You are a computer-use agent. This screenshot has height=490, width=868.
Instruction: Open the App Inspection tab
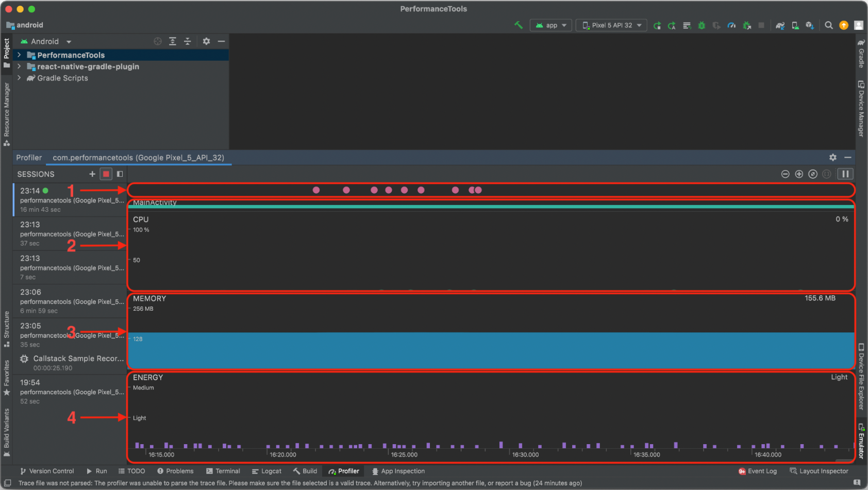tap(398, 471)
